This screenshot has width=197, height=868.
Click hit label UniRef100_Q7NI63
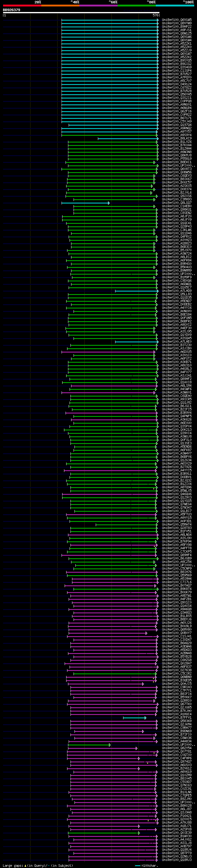pyautogui.click(x=177, y=785)
